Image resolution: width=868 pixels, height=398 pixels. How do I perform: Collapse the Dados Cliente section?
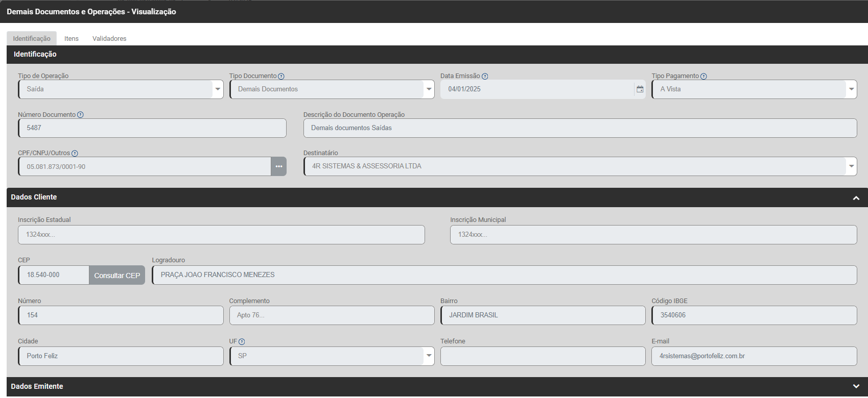[x=856, y=198]
